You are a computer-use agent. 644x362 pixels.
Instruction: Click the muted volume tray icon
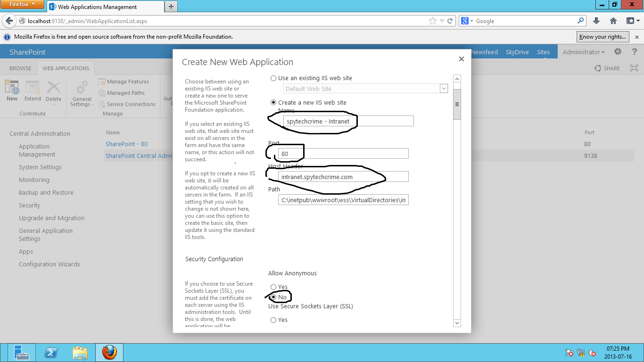[593, 353]
